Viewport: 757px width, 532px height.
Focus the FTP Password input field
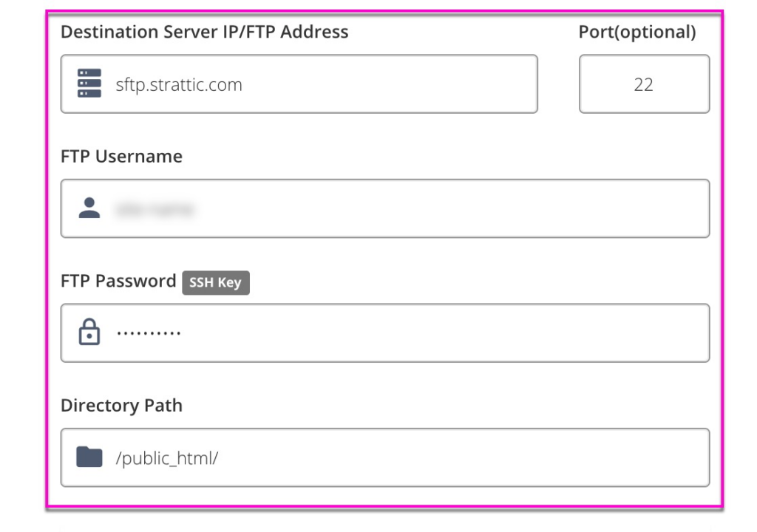385,333
